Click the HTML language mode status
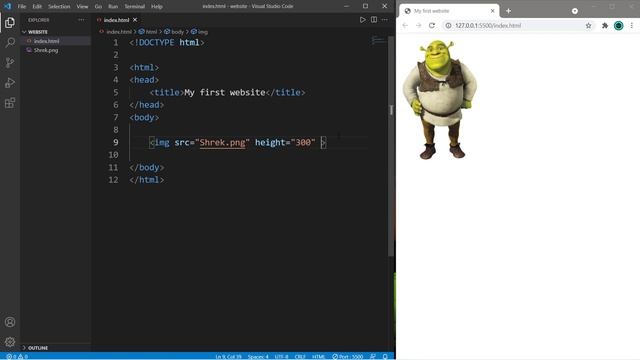Screen dimensions: 640x360 coord(318,356)
